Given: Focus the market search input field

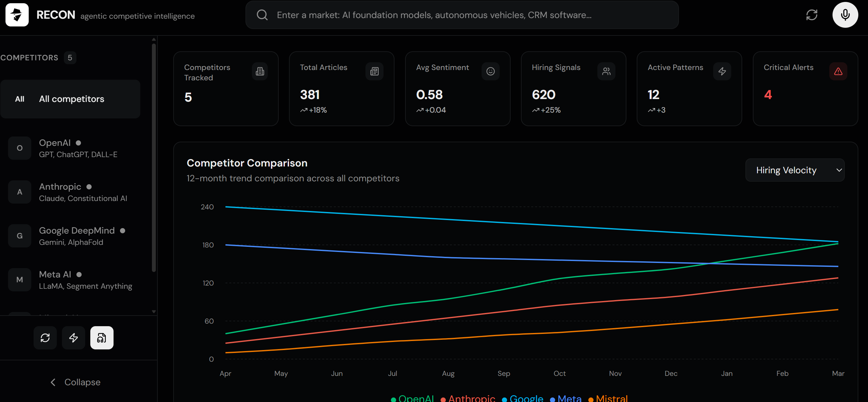Looking at the screenshot, I should (x=462, y=15).
